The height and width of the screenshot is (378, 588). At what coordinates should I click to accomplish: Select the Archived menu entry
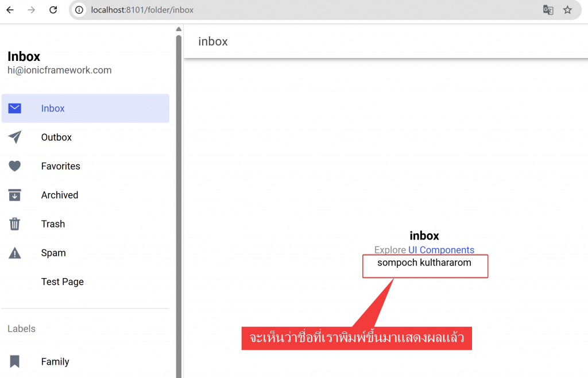(x=59, y=195)
